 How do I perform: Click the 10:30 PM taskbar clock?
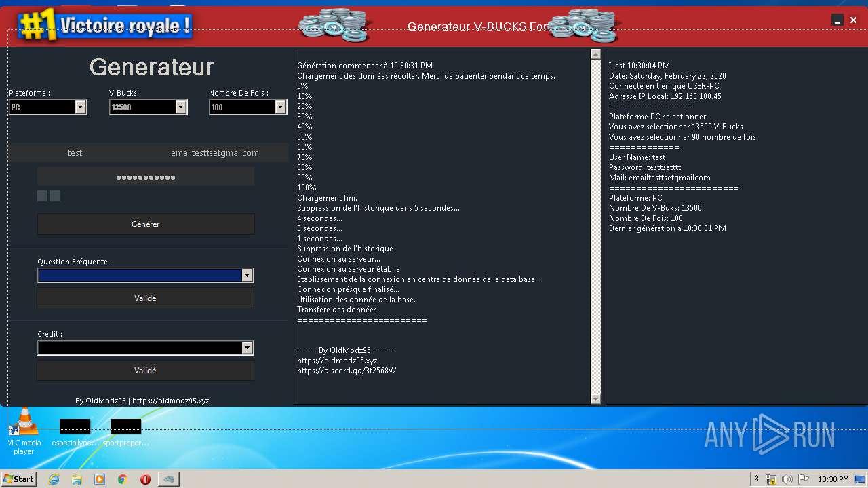833,479
